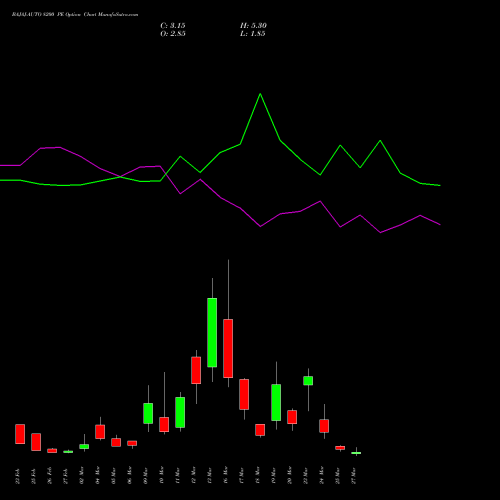Click the 11 Mar date label
500x500 pixels.
(178, 475)
